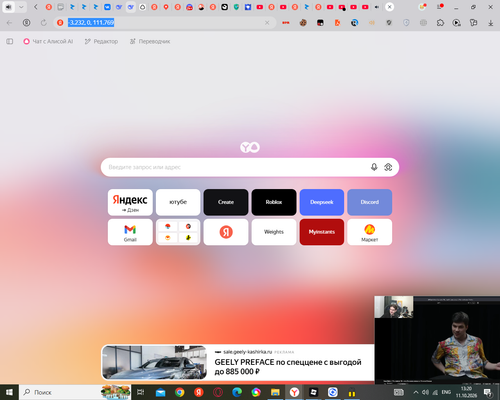Launch Microsoft Edge from the taskbar
The width and height of the screenshot is (500, 400).
(237, 392)
